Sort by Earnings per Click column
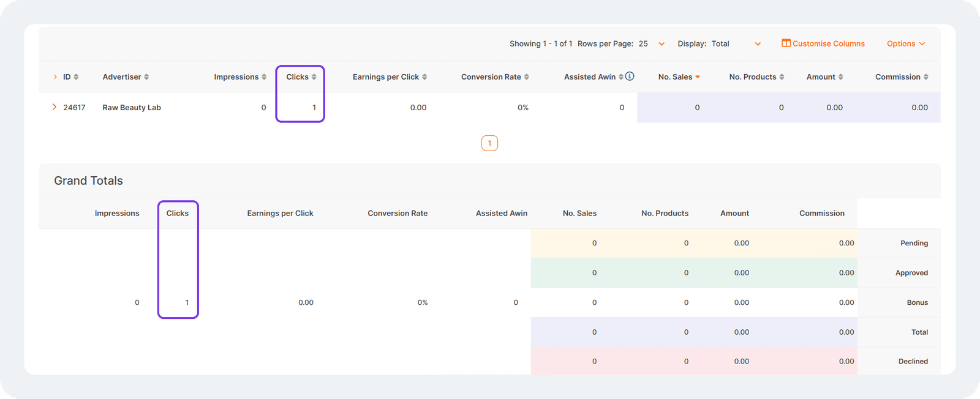Image resolution: width=980 pixels, height=399 pixels. pyautogui.click(x=390, y=77)
